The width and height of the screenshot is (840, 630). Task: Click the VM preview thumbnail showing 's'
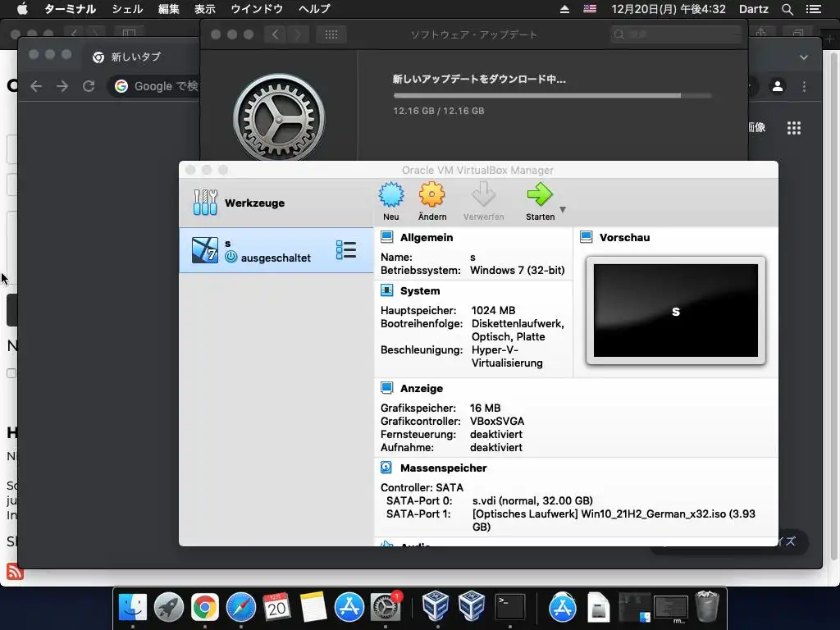tap(676, 311)
